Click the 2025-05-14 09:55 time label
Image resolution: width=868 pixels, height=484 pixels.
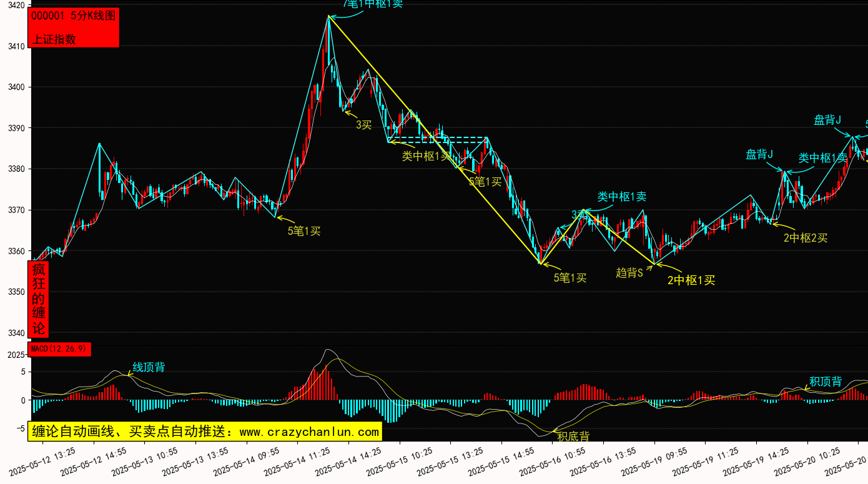coord(247,462)
